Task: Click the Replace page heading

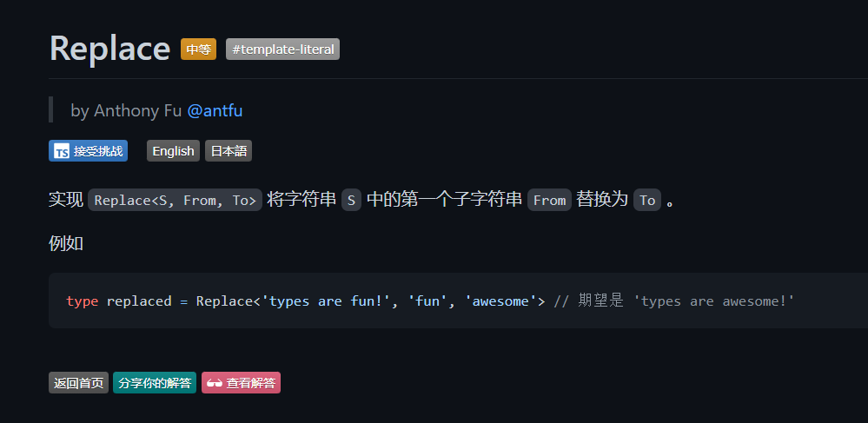Action: [109, 48]
